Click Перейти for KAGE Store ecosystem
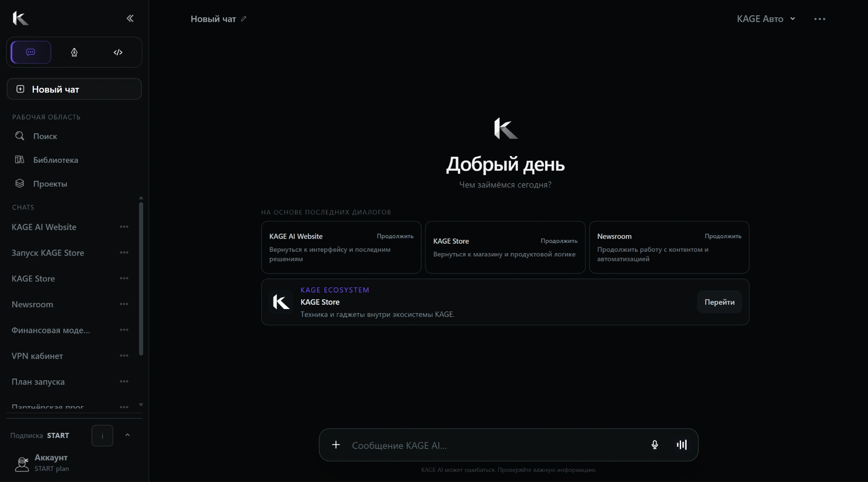 tap(719, 302)
